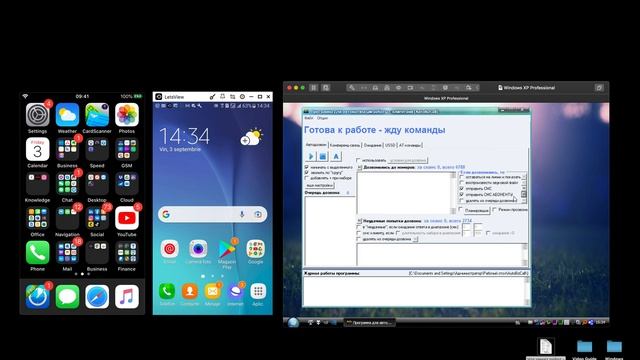Open the Mail folder on iPhone

(x=67, y=253)
